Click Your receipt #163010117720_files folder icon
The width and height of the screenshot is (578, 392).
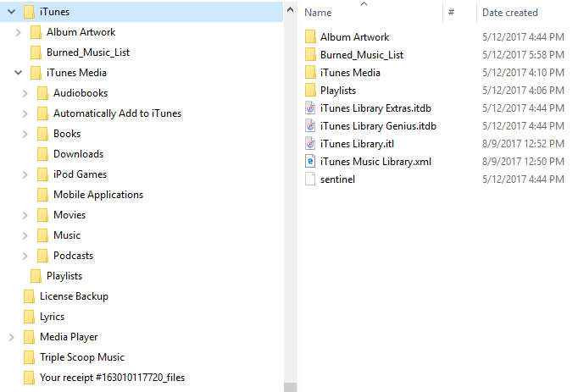click(x=29, y=378)
